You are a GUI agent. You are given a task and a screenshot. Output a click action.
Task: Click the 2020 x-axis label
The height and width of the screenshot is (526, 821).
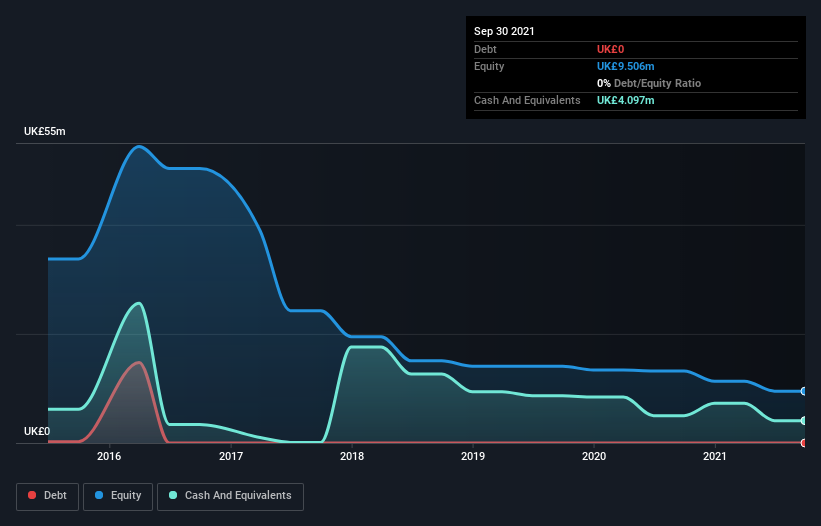click(594, 456)
